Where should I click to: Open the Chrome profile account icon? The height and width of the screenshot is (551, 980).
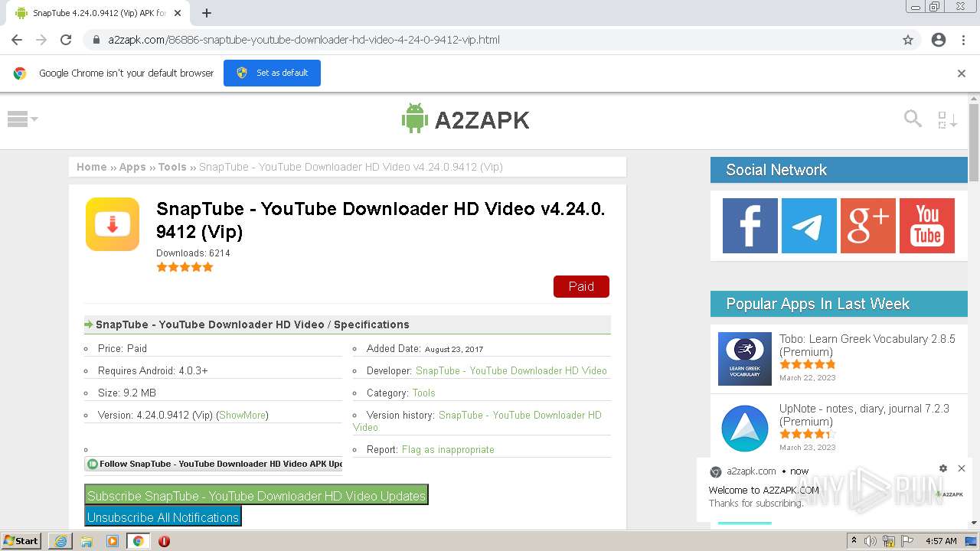939,40
